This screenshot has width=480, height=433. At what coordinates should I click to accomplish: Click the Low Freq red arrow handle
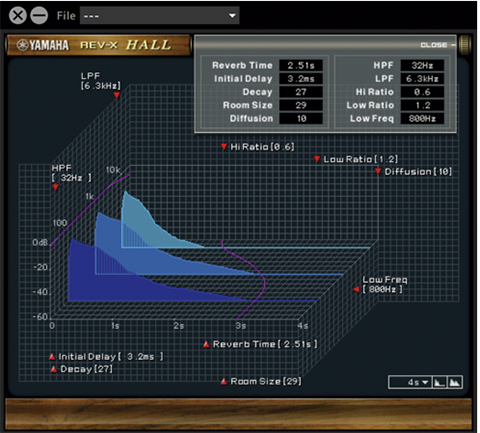coord(356,289)
